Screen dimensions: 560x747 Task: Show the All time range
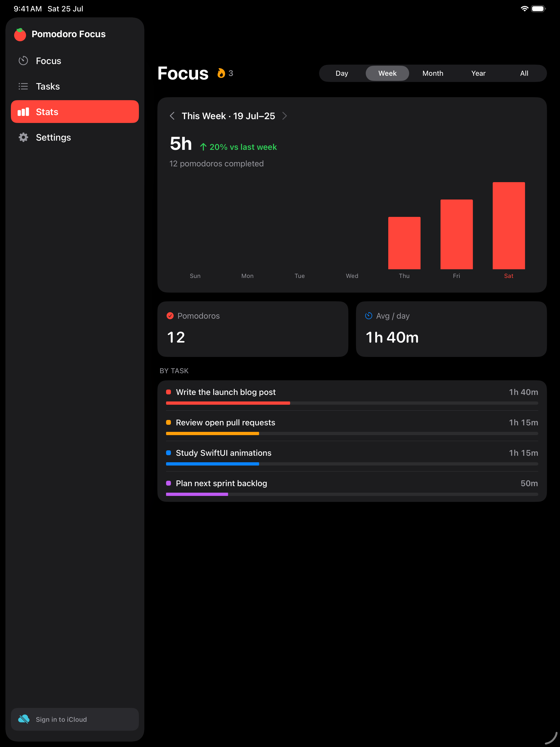click(524, 73)
